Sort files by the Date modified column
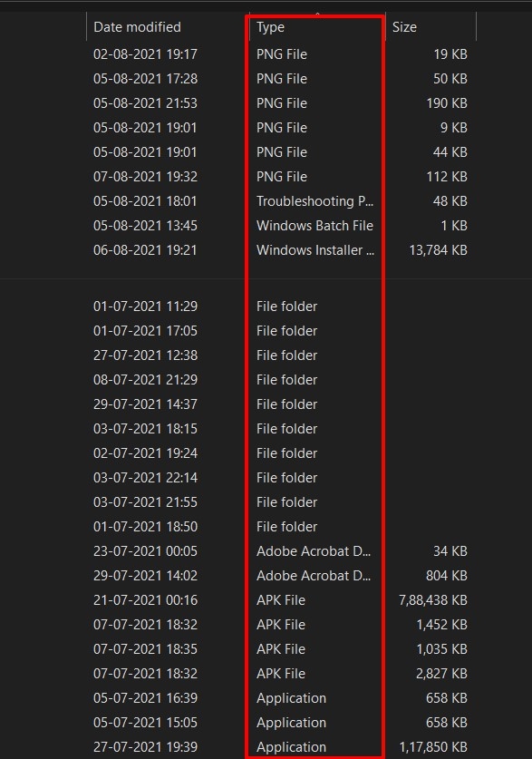Screen dimensions: 532x759 tap(137, 26)
